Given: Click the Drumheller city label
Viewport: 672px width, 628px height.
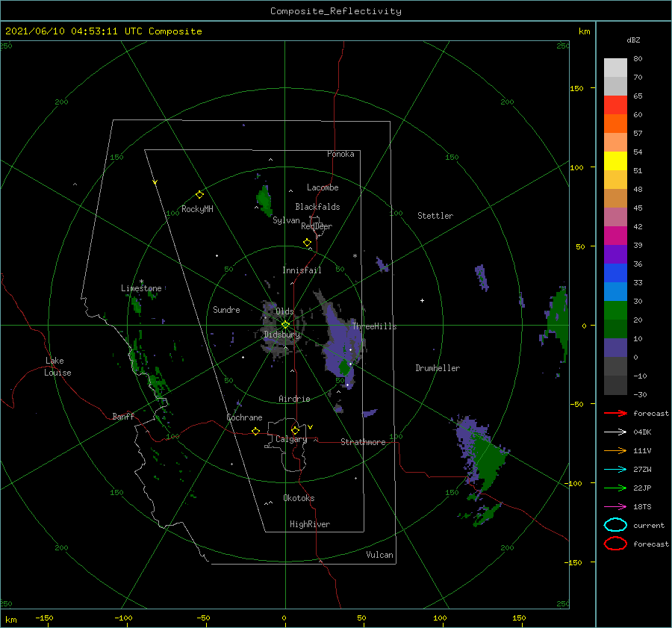Looking at the screenshot, I should click(438, 368).
